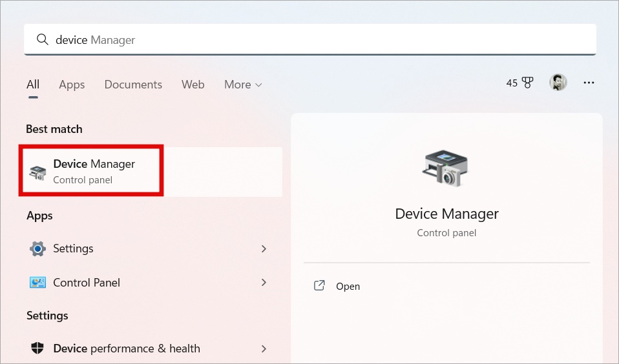Expand the Control Panel result arrow
Viewport: 619px width, 364px height.
pyautogui.click(x=264, y=283)
